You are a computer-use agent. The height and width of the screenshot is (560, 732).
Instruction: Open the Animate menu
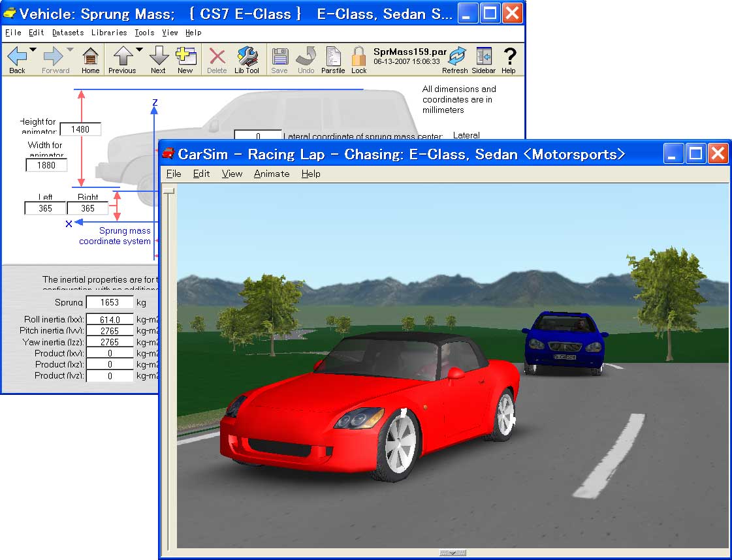[272, 174]
